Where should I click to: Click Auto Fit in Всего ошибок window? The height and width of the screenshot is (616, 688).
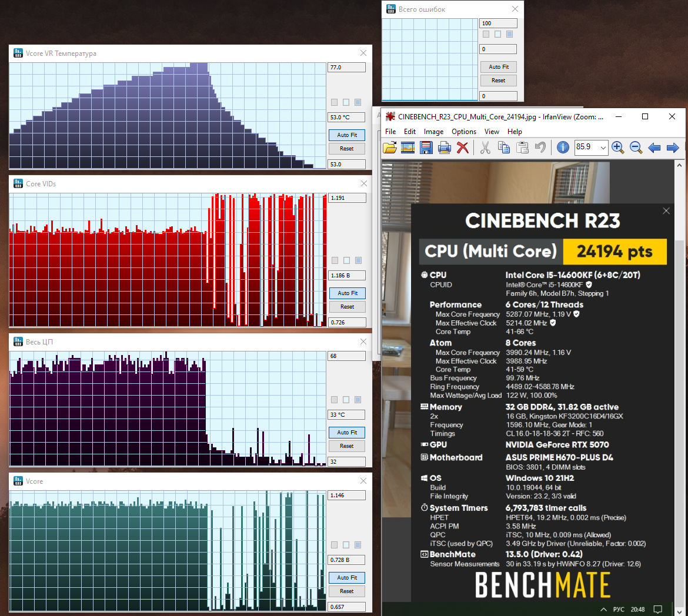coord(499,67)
